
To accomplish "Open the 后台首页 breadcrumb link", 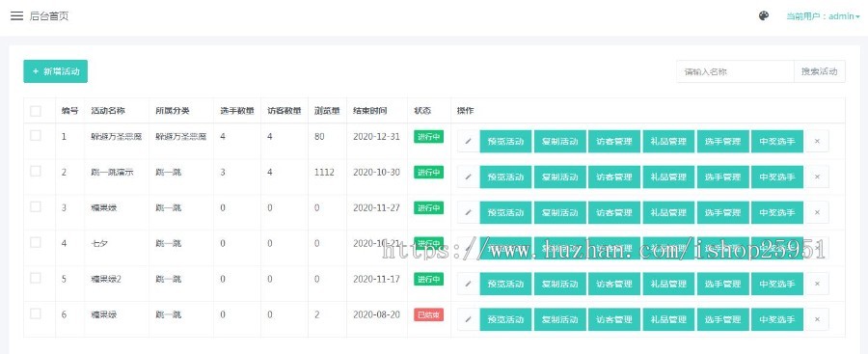I will 49,16.
